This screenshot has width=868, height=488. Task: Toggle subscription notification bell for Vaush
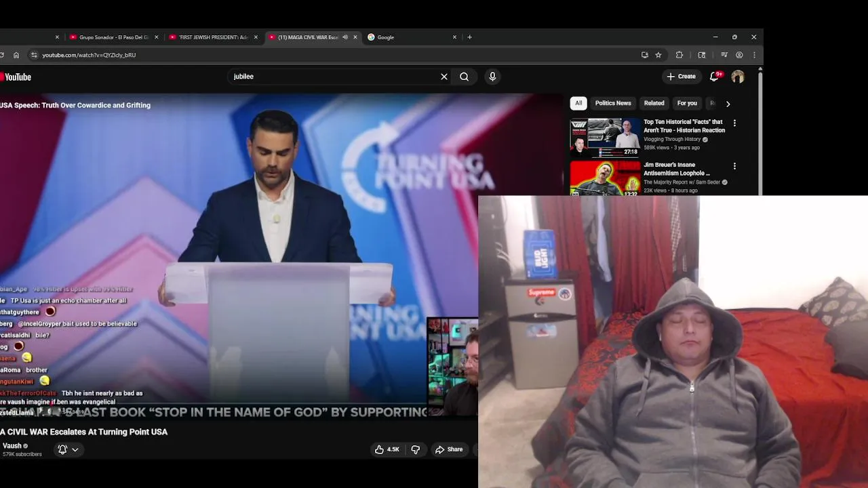62,449
